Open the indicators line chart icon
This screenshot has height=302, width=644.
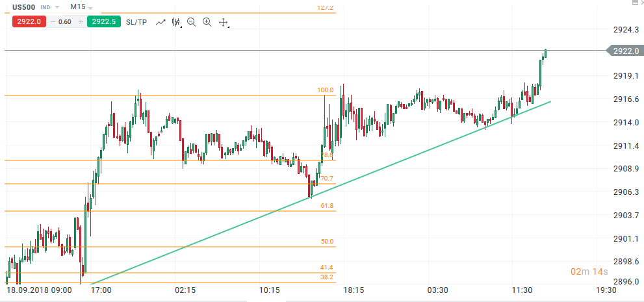tap(160, 21)
